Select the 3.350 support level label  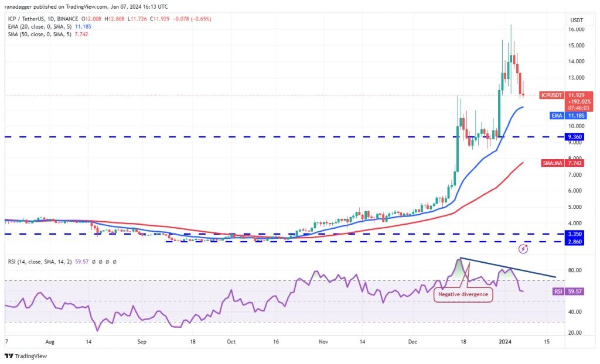click(577, 233)
